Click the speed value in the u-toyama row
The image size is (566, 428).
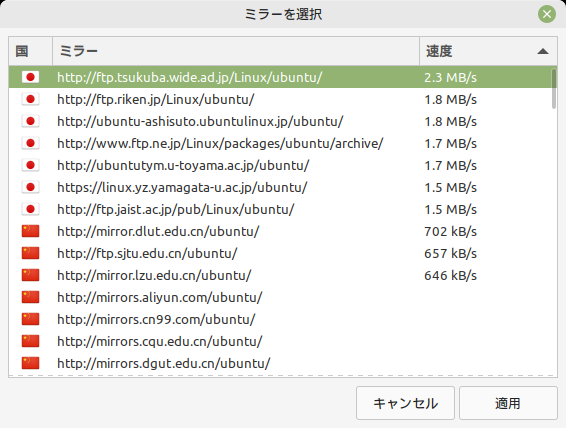tap(450, 165)
